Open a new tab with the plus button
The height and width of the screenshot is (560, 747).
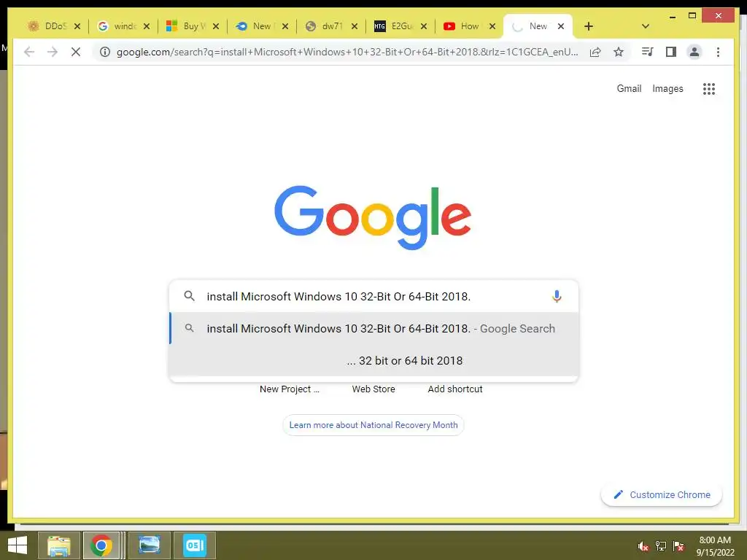(589, 26)
